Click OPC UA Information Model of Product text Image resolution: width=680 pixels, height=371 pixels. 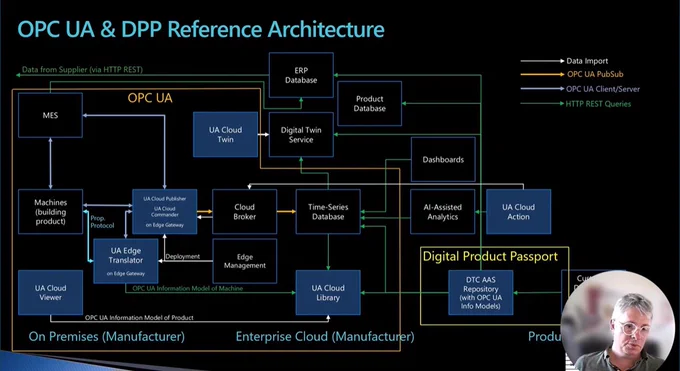[x=139, y=318]
